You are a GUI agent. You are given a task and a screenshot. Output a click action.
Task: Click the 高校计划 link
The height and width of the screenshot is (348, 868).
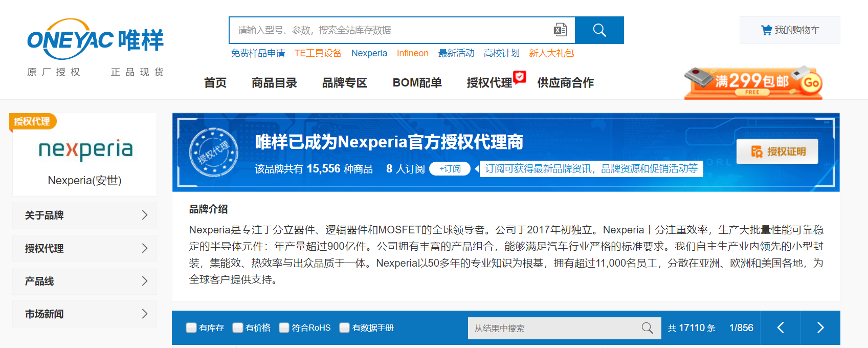502,53
